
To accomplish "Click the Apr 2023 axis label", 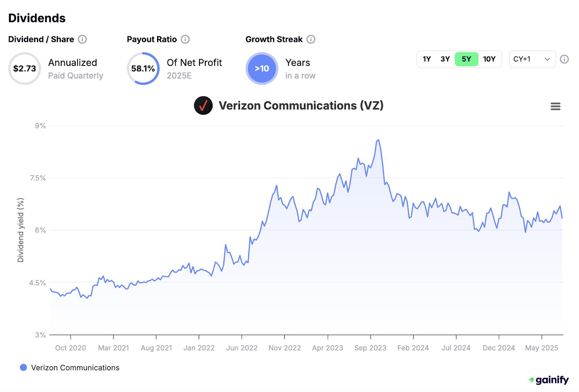I will [x=327, y=348].
